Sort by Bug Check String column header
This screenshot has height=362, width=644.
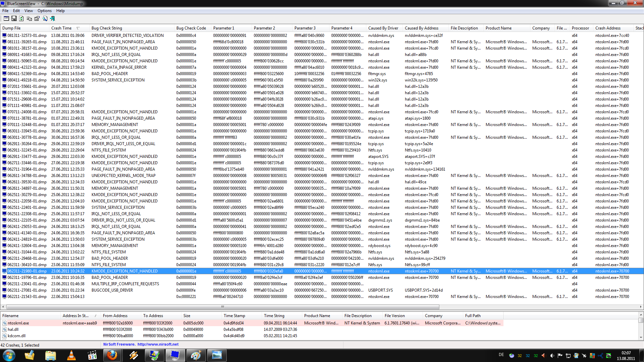coord(107,28)
